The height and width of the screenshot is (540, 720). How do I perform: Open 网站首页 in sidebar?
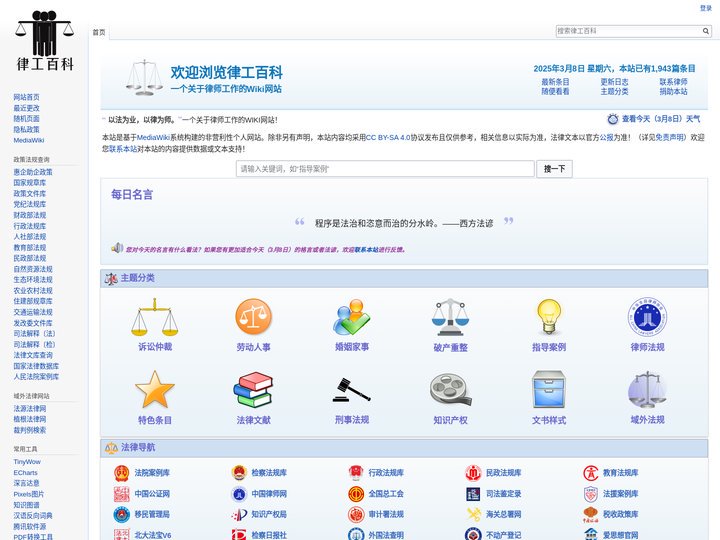[26, 97]
